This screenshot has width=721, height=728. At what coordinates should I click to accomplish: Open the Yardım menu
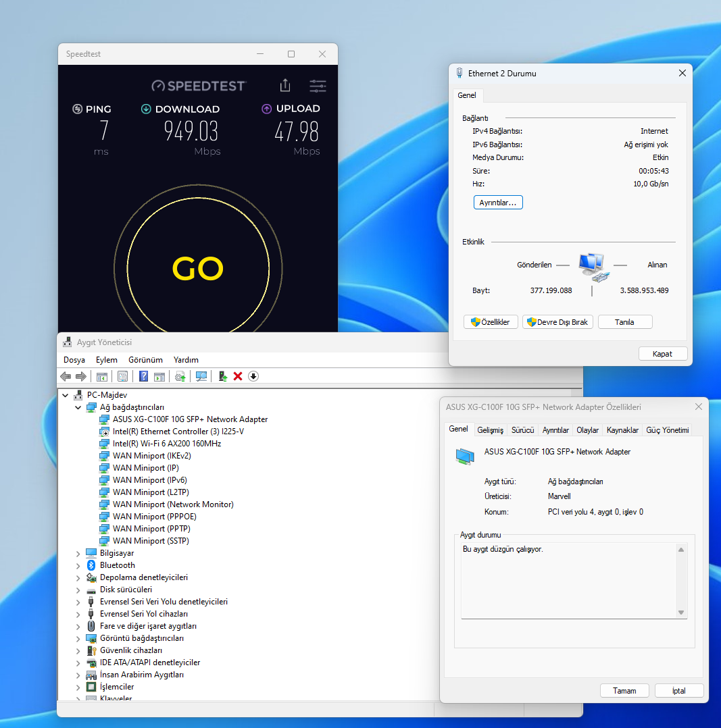point(186,360)
